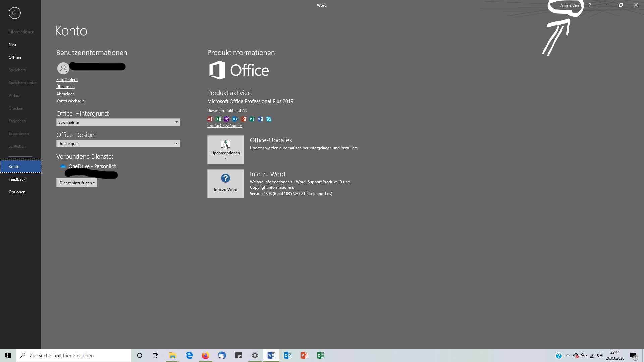Viewport: 644px width, 362px height.
Task: Open File Explorer from the taskbar
Action: click(172, 355)
